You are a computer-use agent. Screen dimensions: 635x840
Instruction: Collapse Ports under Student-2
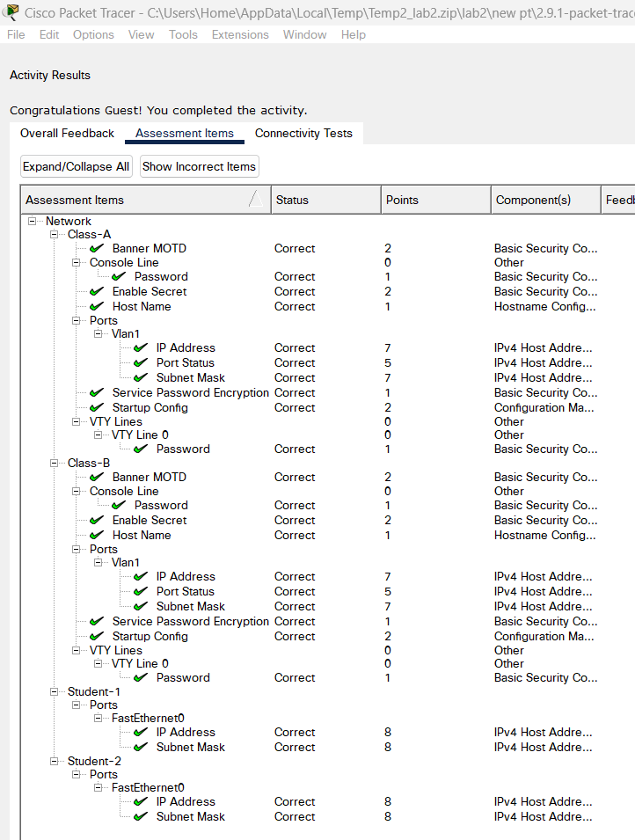coord(77,775)
